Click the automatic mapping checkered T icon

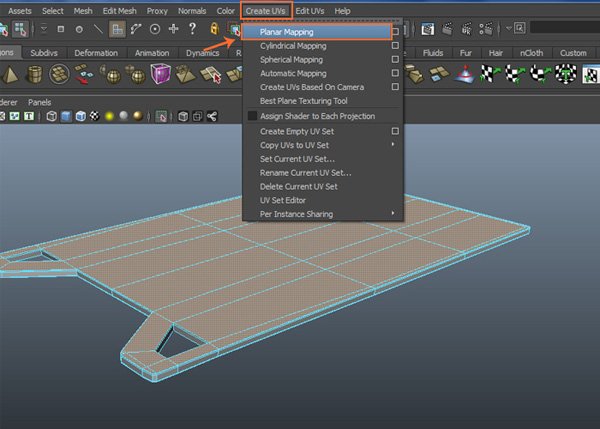tap(566, 74)
